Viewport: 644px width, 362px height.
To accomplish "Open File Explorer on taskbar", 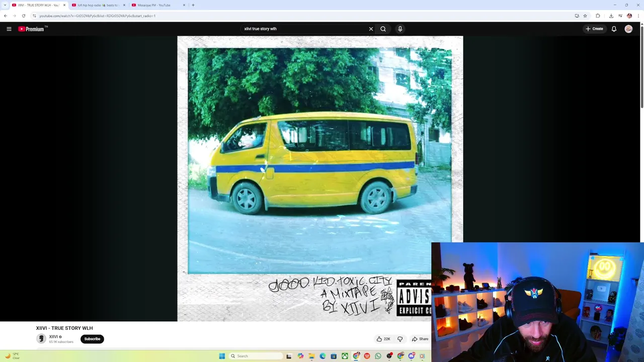I will [x=311, y=356].
